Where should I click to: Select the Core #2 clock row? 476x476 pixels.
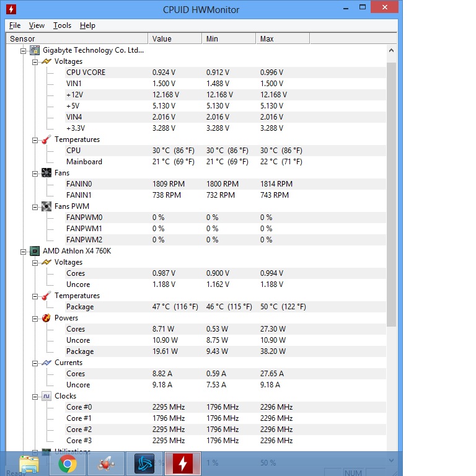click(225, 430)
